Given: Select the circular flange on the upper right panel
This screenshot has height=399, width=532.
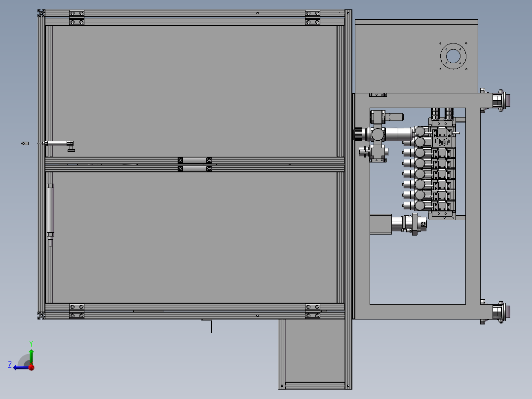Looking at the screenshot, I should 453,56.
